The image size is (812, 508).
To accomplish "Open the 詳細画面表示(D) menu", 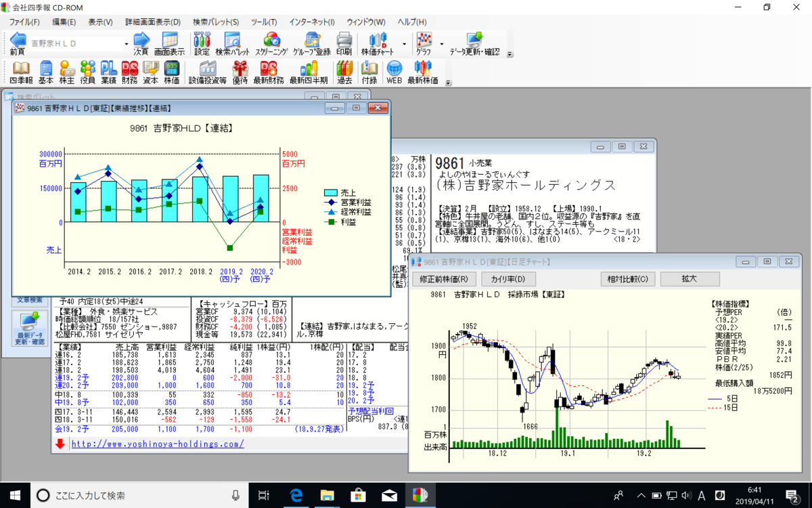I will [x=153, y=22].
